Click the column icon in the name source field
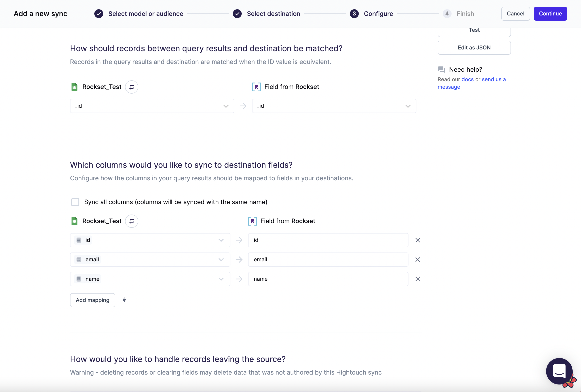 79,279
